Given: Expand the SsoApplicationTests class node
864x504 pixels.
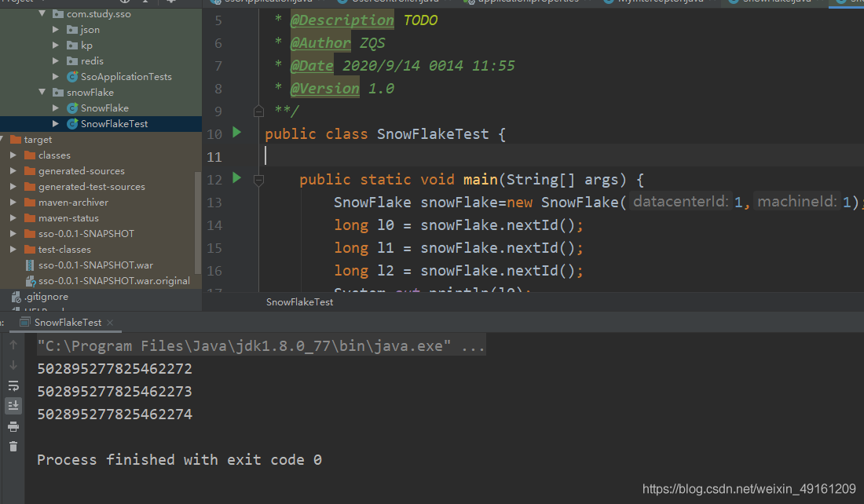Looking at the screenshot, I should (56, 77).
